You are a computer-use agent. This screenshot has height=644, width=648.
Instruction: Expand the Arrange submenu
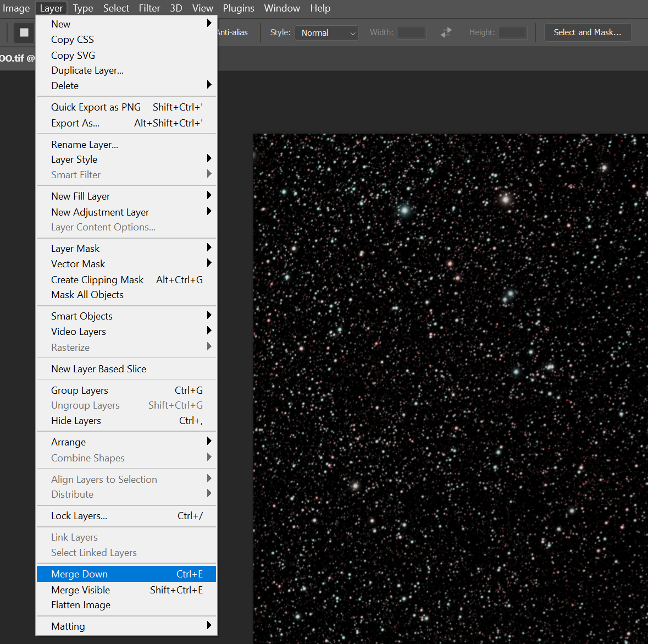coord(126,442)
